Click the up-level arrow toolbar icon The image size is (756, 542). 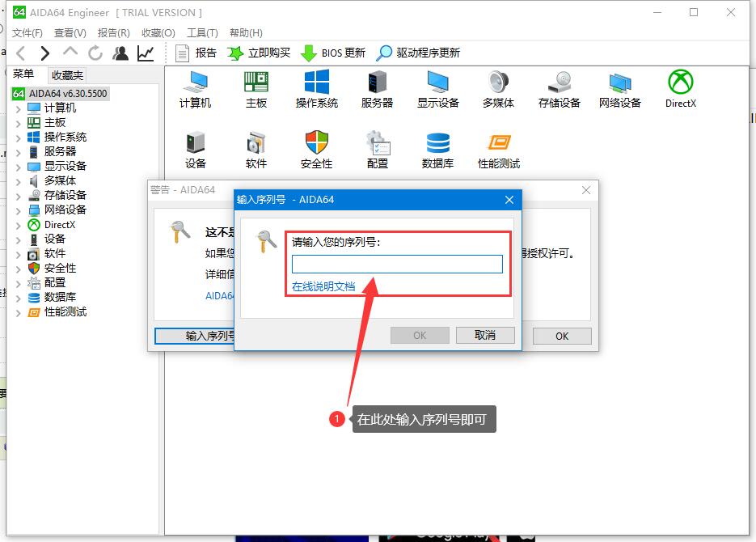[x=70, y=52]
